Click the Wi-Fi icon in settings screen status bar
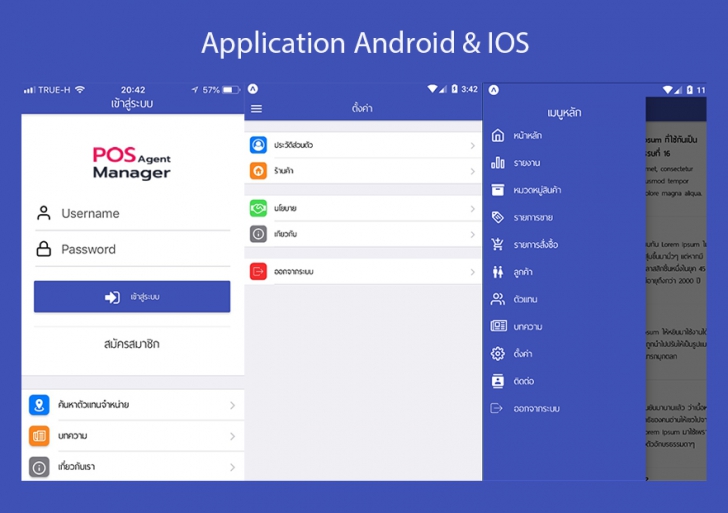This screenshot has width=728, height=513. pos(432,89)
